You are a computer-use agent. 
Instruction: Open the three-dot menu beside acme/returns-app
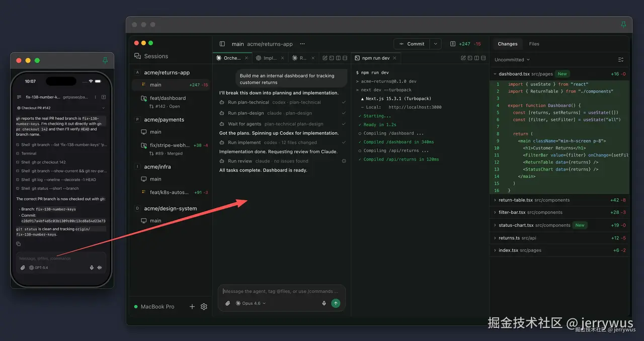[x=302, y=44]
